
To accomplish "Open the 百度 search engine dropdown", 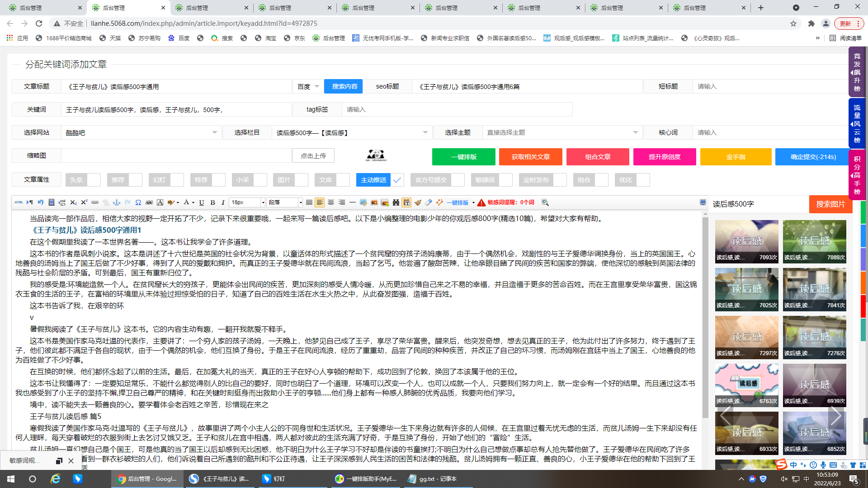I will [308, 86].
